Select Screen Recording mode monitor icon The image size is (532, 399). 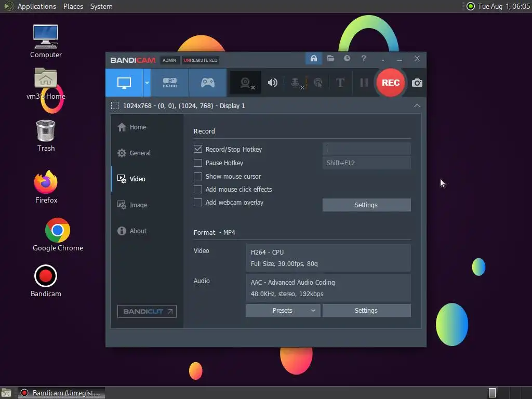[x=124, y=83]
